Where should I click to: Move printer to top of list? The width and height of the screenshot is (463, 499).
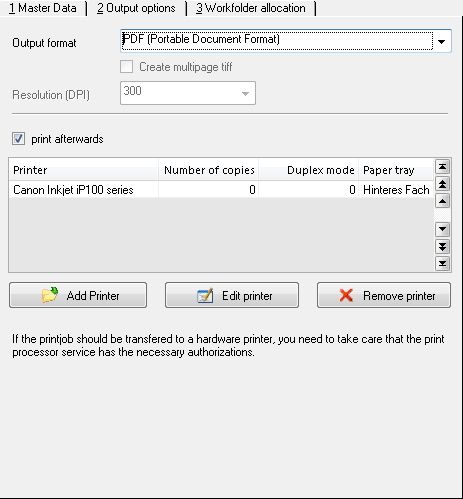click(x=442, y=166)
